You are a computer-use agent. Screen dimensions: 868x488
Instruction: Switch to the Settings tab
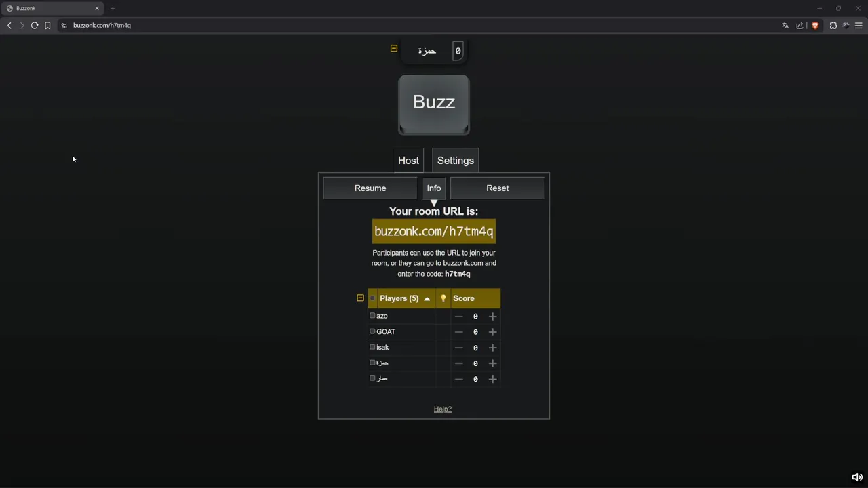pyautogui.click(x=456, y=161)
